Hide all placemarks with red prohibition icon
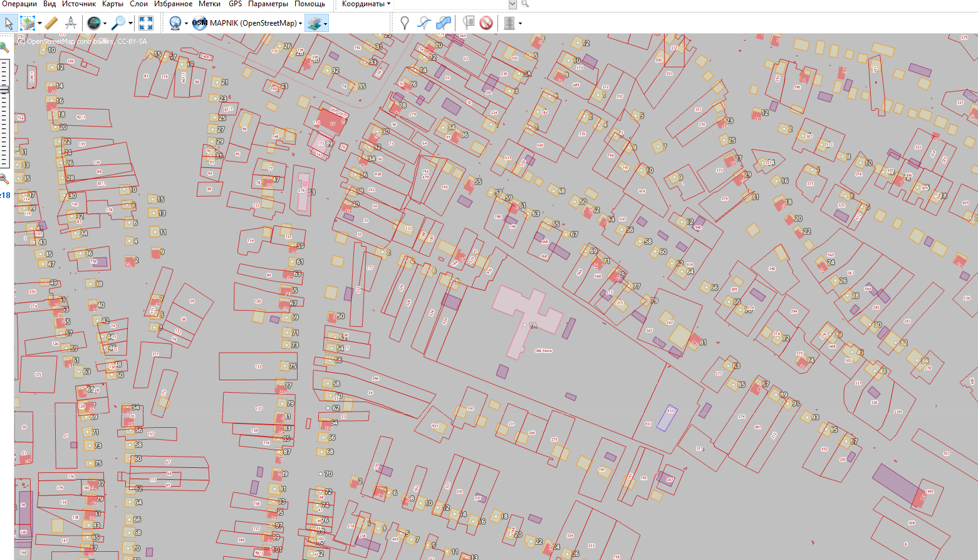 [x=486, y=23]
